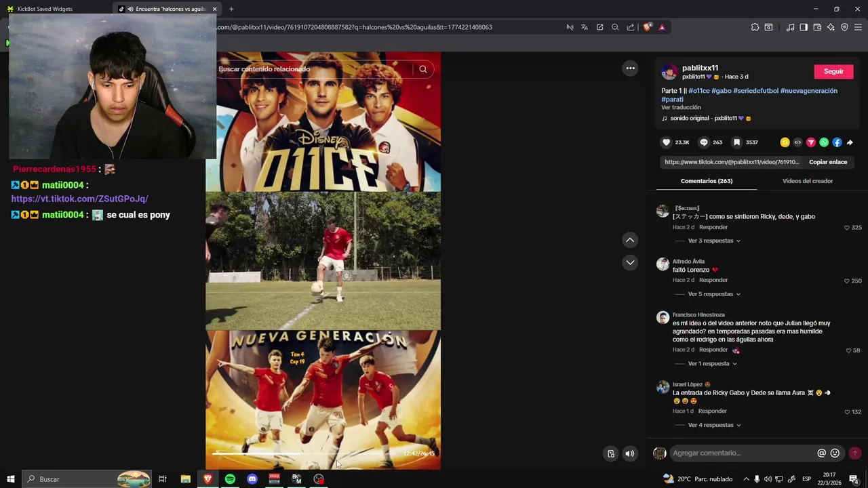Post comment with red send arrow
The height and width of the screenshot is (488, 868).
pos(854,453)
